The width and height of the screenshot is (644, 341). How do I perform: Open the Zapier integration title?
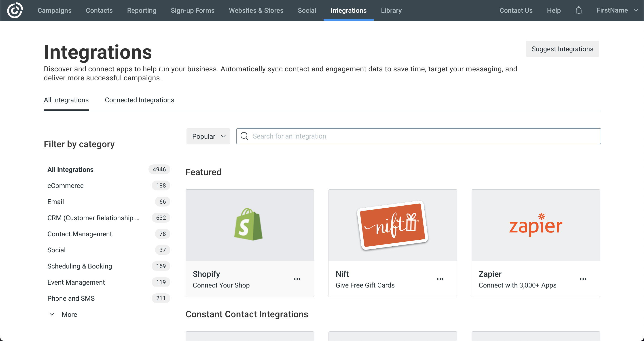[x=490, y=274]
